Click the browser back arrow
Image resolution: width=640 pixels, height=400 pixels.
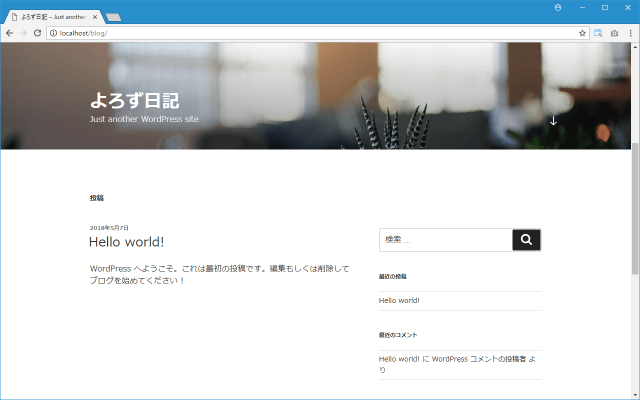pyautogui.click(x=9, y=33)
